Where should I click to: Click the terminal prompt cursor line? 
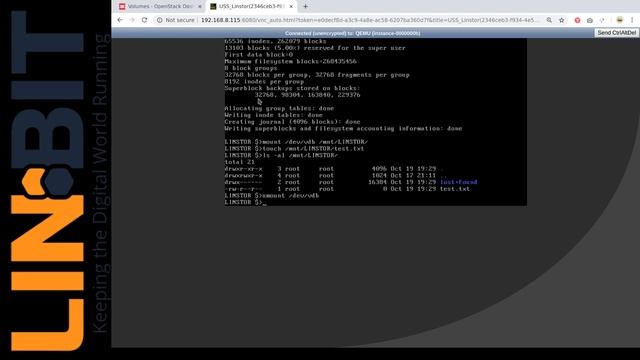coord(245,202)
